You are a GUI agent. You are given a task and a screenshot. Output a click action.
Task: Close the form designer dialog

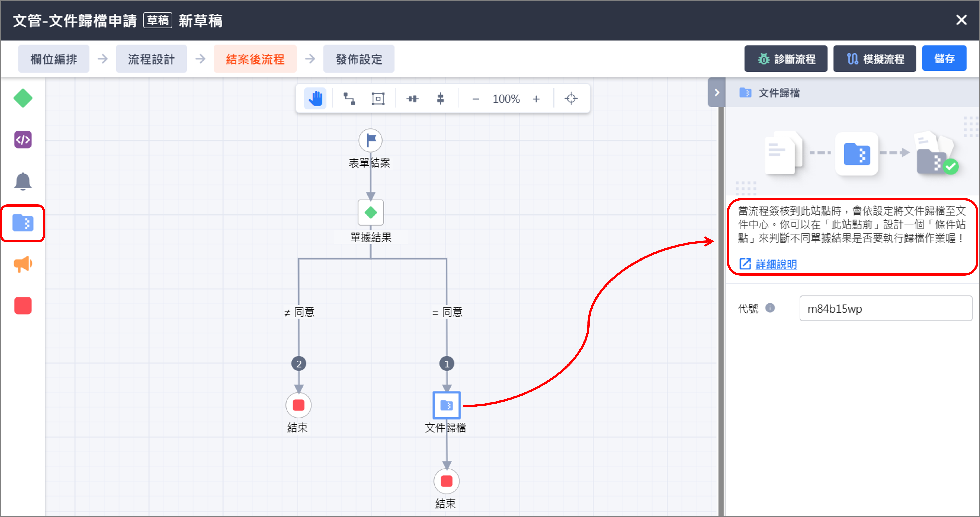pos(961,20)
